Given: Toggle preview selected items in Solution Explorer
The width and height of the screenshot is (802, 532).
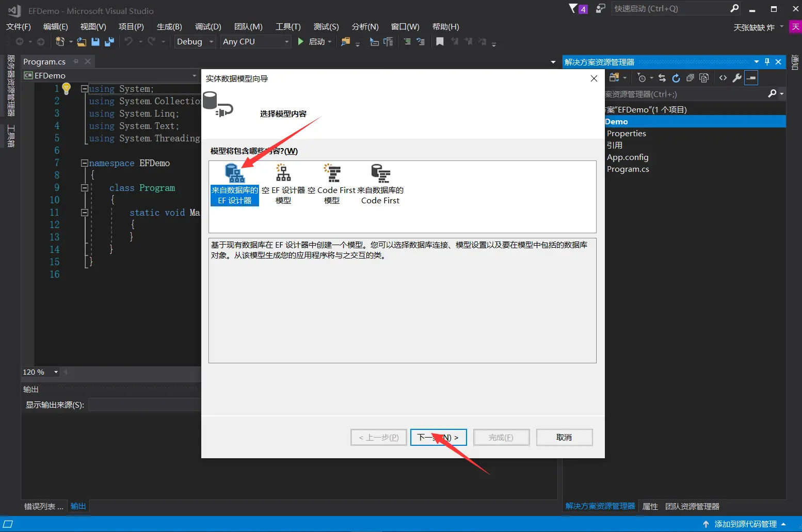Looking at the screenshot, I should [751, 78].
